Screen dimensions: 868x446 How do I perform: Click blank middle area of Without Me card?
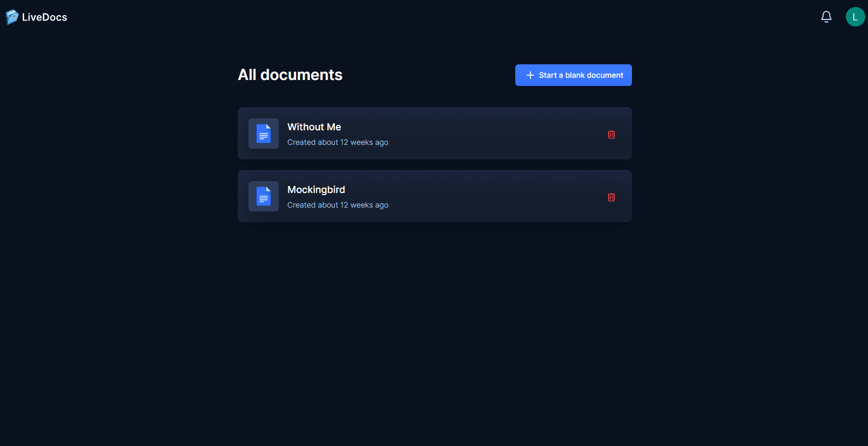pyautogui.click(x=486, y=134)
